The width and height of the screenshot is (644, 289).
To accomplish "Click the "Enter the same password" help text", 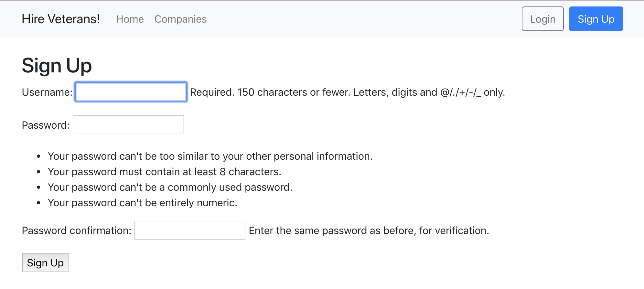I will tap(369, 230).
